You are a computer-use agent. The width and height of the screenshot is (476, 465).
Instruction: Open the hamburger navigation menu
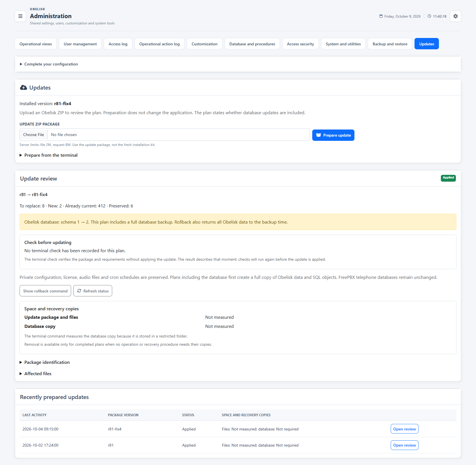point(20,16)
